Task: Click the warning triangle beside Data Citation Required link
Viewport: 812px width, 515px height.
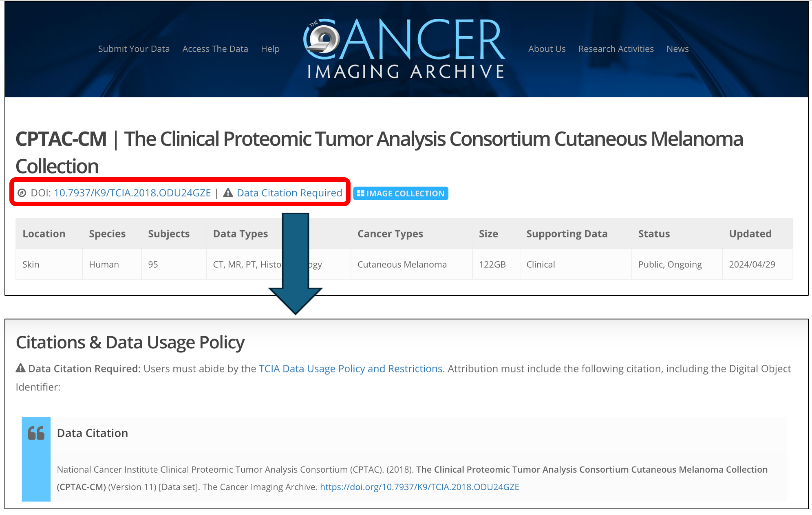Action: point(228,193)
